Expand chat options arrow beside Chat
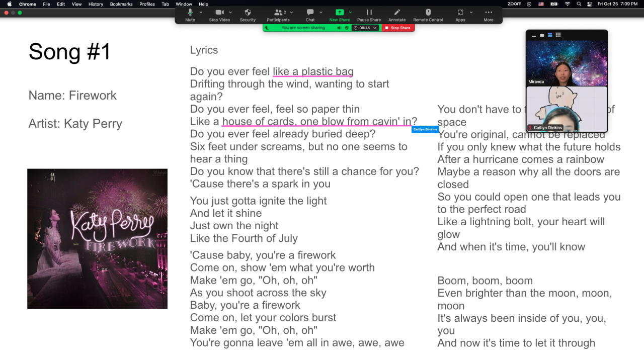The width and height of the screenshot is (644, 362). 320,12
